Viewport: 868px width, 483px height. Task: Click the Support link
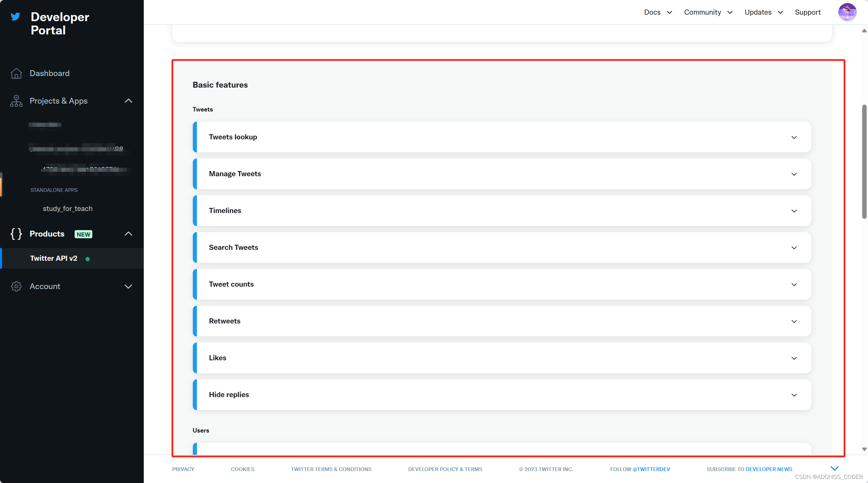point(807,12)
